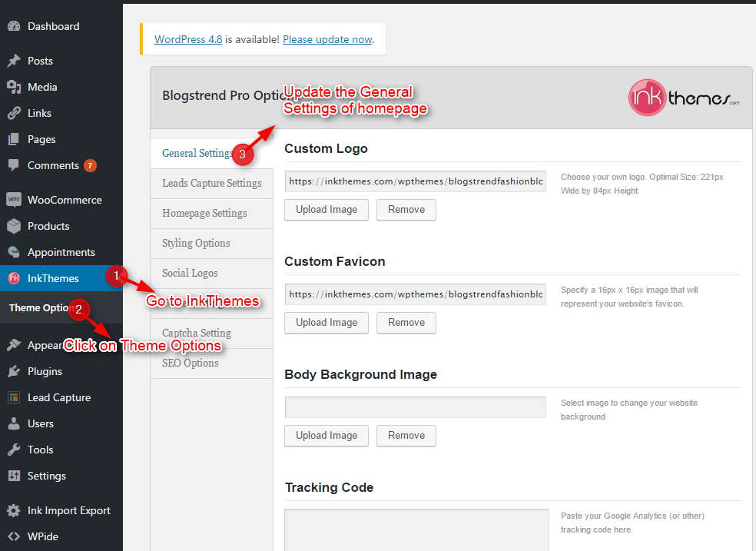756x551 pixels.
Task: Focus the Body Background Image field
Action: (x=415, y=407)
